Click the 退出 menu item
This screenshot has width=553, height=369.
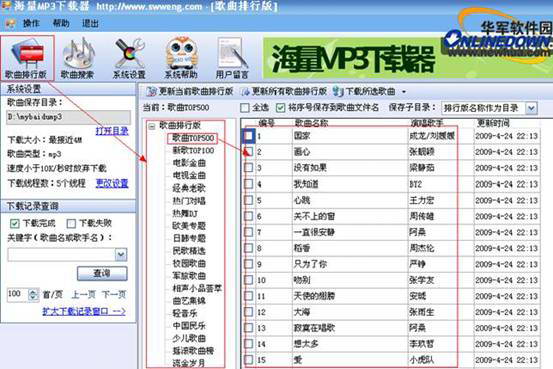coord(90,24)
